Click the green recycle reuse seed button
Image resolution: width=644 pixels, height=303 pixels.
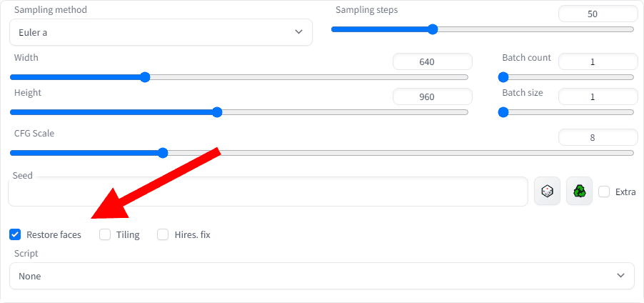click(x=579, y=192)
